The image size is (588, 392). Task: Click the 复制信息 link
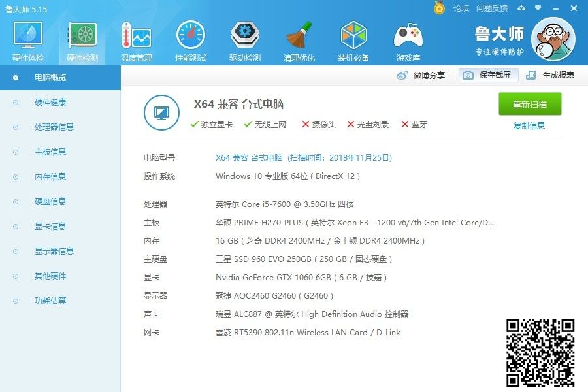[x=529, y=126]
